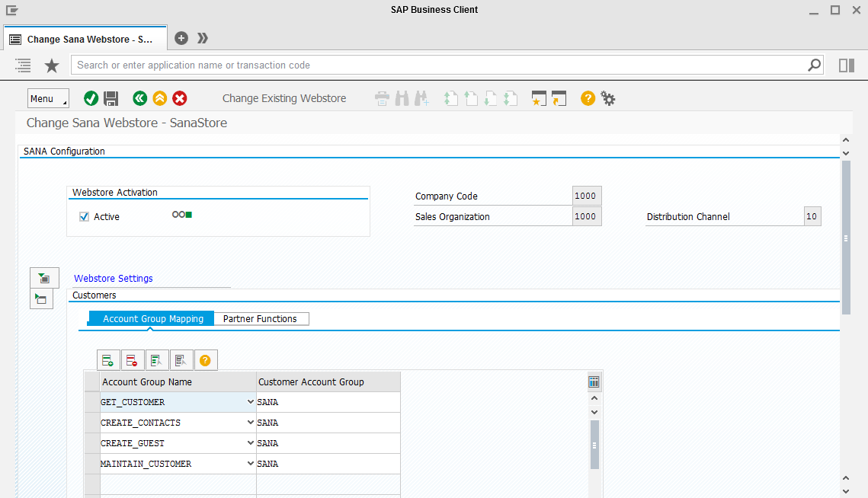Uncheck the Active webstore checkbox

click(84, 217)
